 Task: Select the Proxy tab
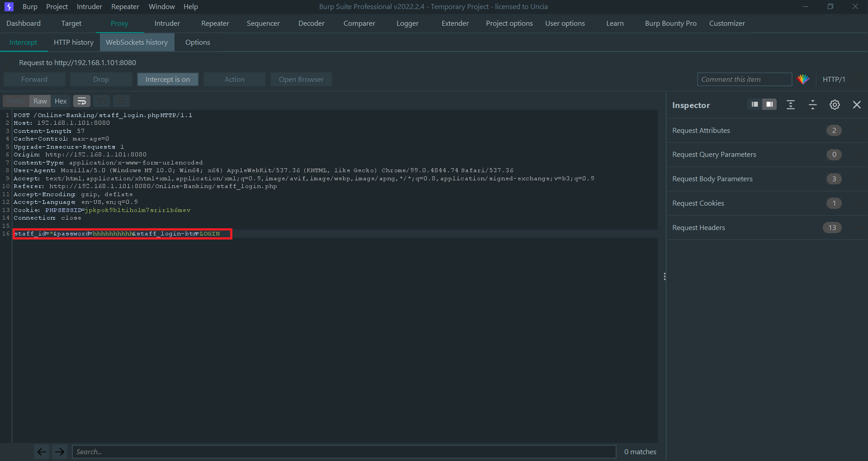click(x=119, y=24)
